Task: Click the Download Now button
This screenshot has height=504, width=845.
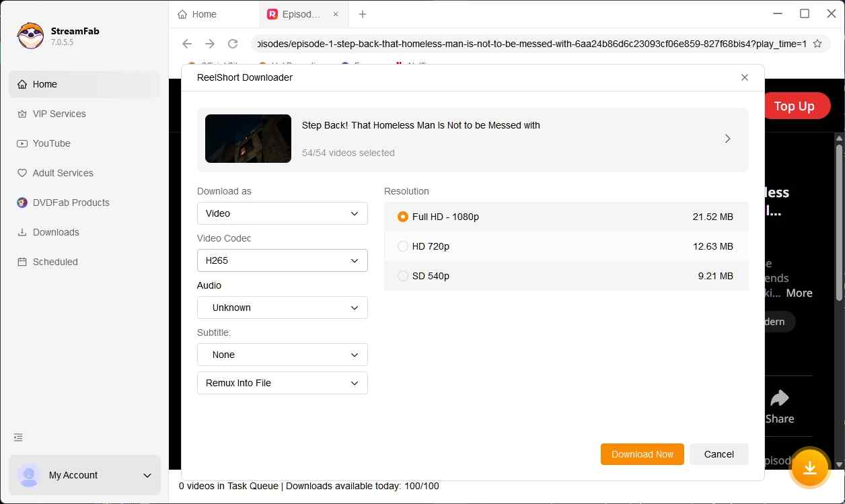Action: click(642, 454)
